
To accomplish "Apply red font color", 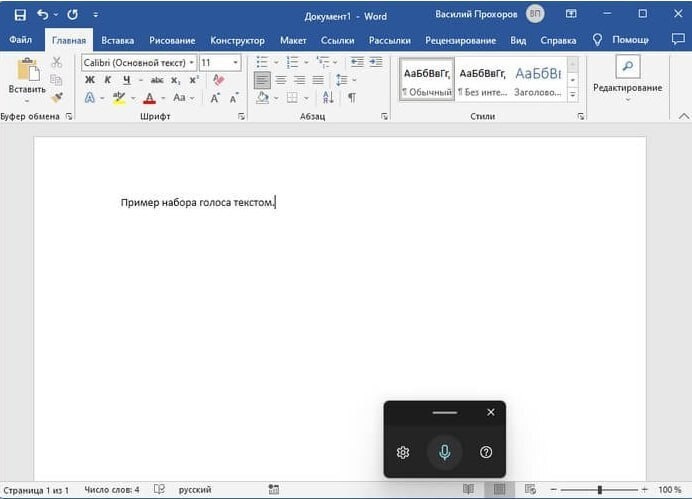I will click(150, 98).
